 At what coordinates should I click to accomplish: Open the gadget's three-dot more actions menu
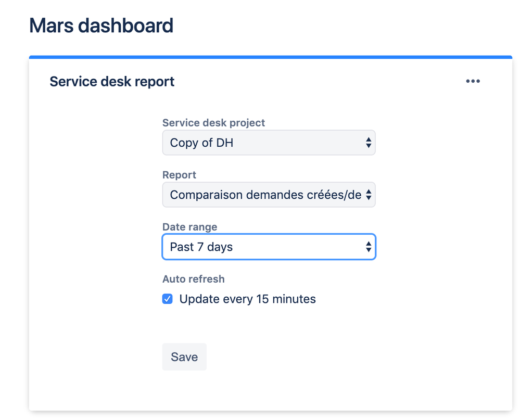(x=473, y=81)
